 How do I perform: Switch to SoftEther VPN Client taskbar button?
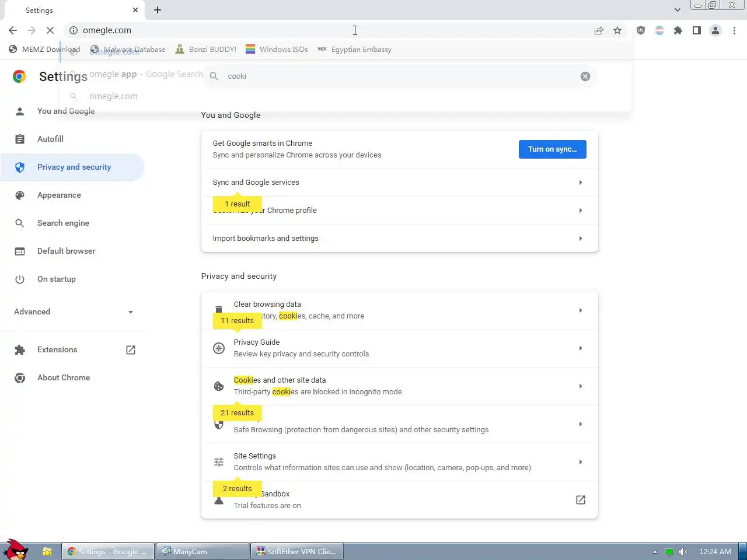tap(297, 551)
